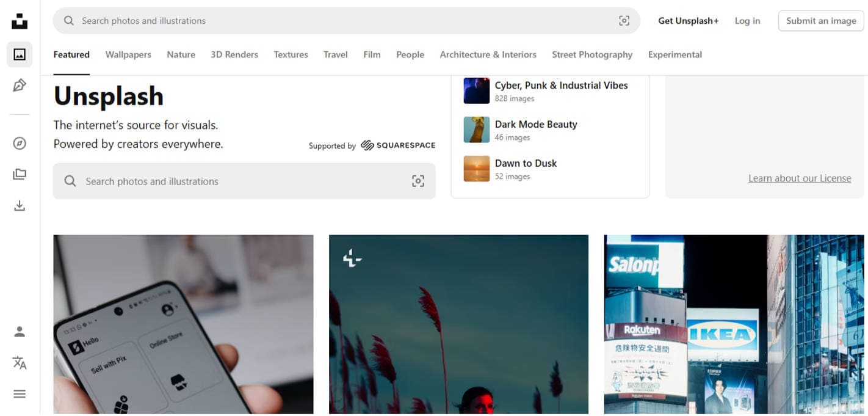Open the Textures tab
The width and height of the screenshot is (868, 416).
click(x=291, y=54)
